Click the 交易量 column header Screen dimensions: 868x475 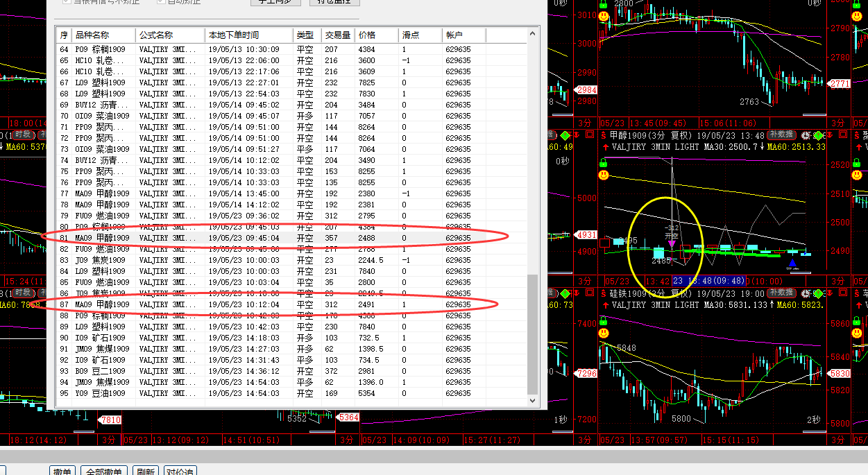pos(339,35)
